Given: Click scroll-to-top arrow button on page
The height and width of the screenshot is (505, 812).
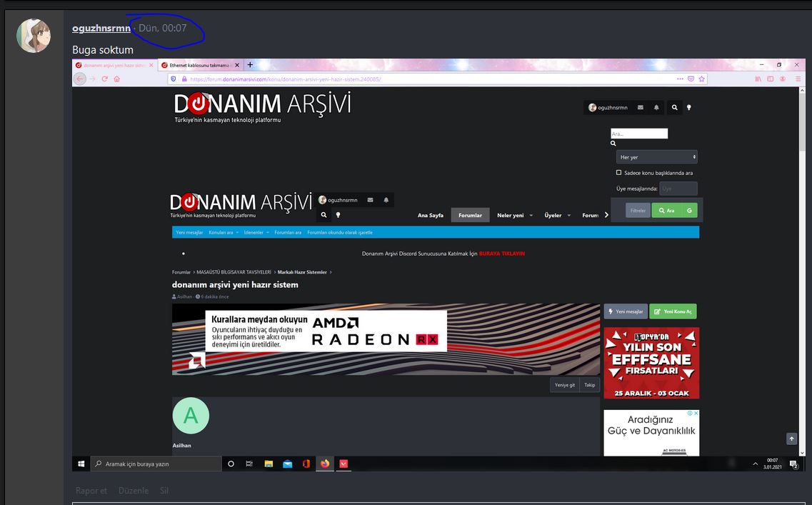Looking at the screenshot, I should [791, 439].
